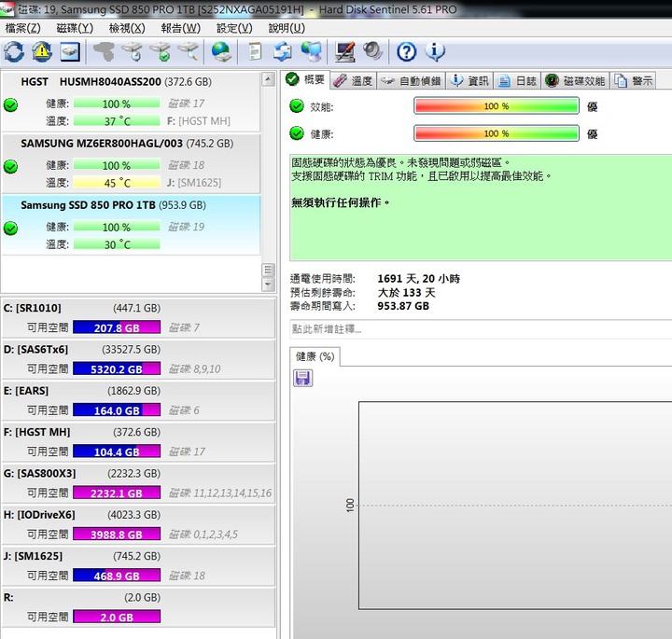This screenshot has height=639, width=672.
Task: Switch to the 磁碟效能 tab
Action: [x=576, y=80]
